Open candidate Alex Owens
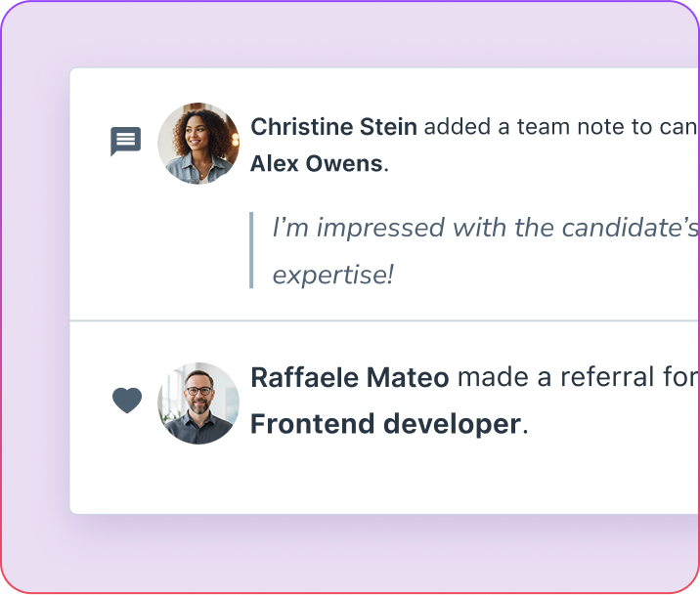The image size is (700, 595). click(x=316, y=164)
